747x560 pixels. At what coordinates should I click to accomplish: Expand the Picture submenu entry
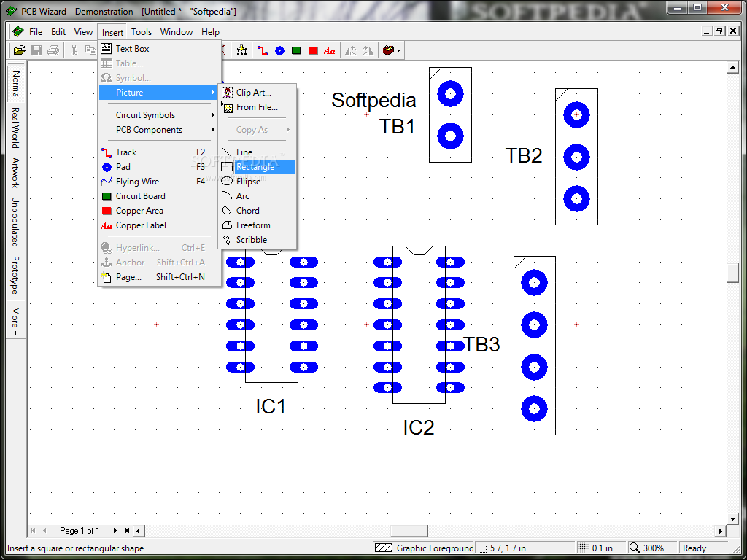[x=160, y=93]
